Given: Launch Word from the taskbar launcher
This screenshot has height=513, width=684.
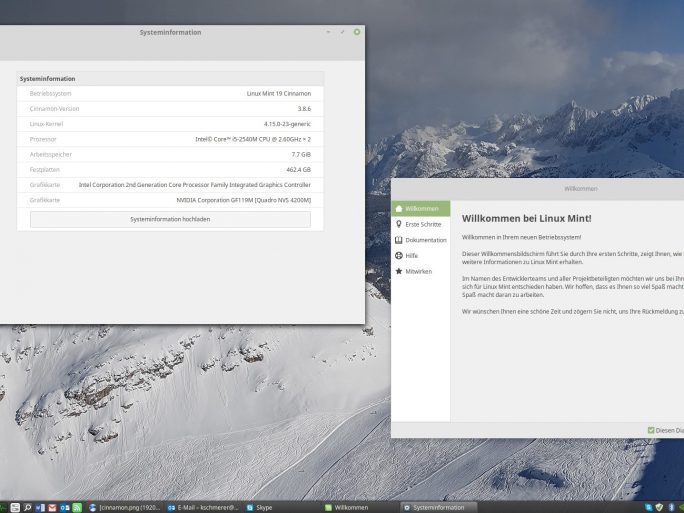Looking at the screenshot, I should (x=40, y=507).
